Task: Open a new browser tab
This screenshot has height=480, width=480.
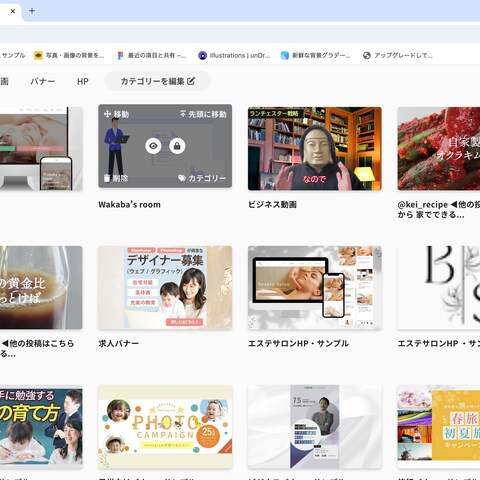Action: coord(32,11)
